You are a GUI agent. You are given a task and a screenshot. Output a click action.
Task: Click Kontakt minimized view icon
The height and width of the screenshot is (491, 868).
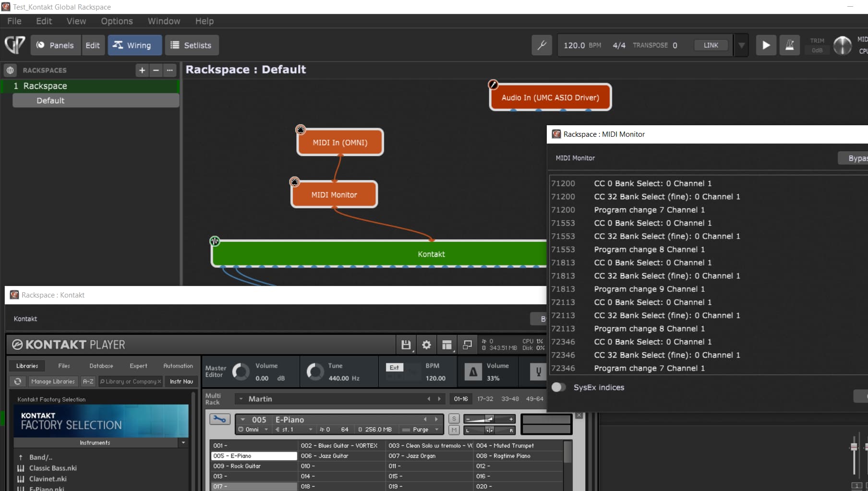[x=467, y=345]
